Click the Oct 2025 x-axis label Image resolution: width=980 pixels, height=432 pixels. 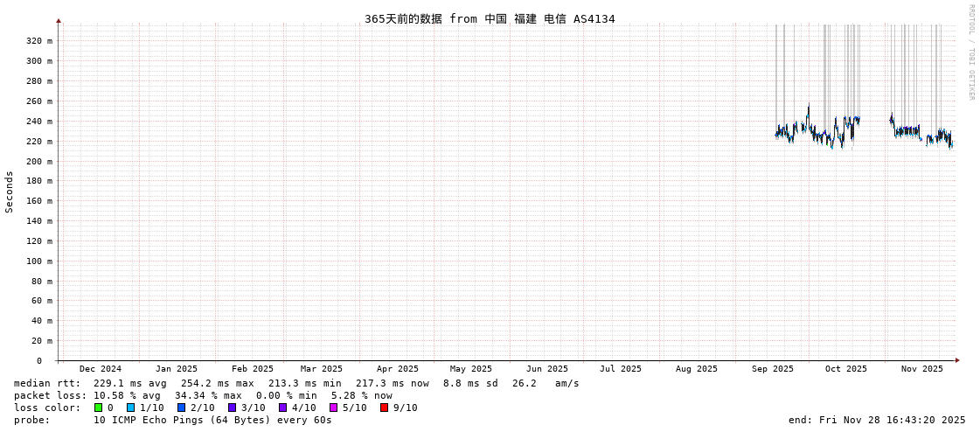[x=846, y=369]
